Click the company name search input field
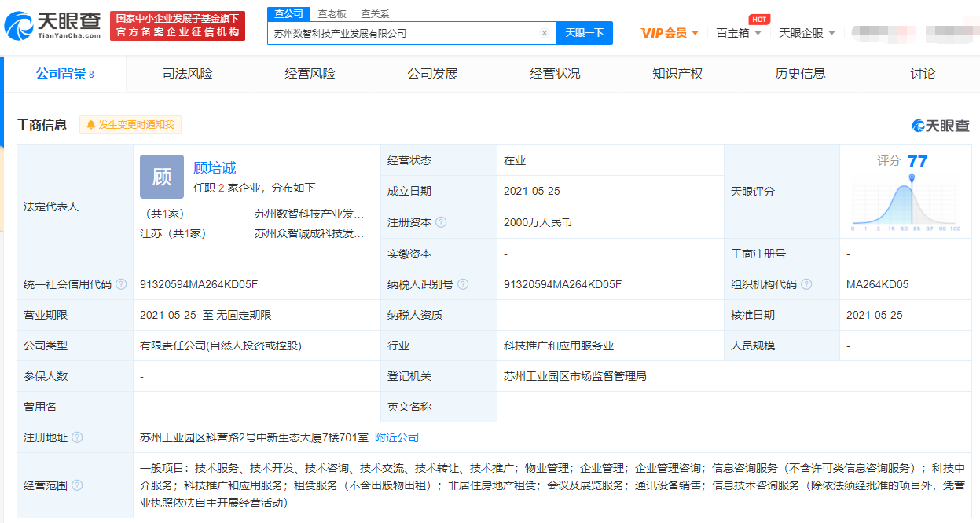Viewport: 980px width, 523px height. (401, 33)
